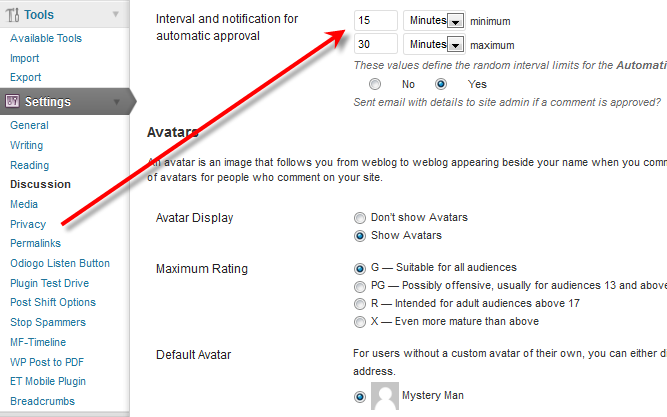Select PG rating radio button
Screen dimensions: 667x417
tap(360, 286)
